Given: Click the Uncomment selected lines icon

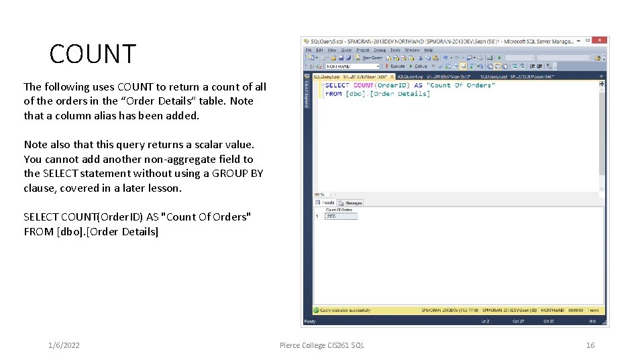Looking at the screenshot, I should pyautogui.click(x=523, y=66).
